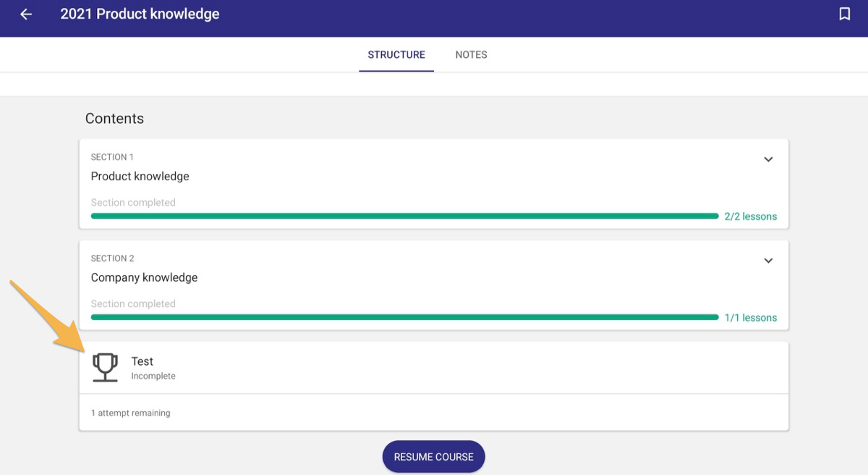Open the Company knowledge section title
This screenshot has width=868, height=475.
(x=144, y=277)
